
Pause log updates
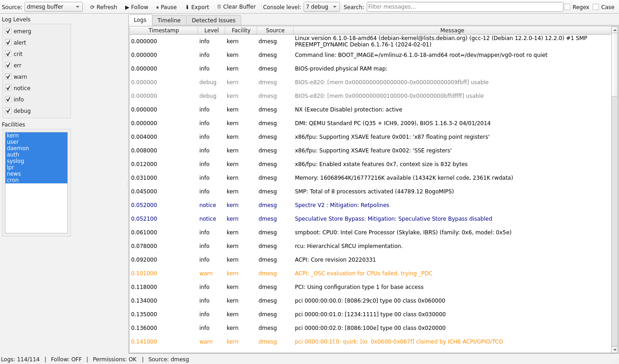[x=166, y=7]
